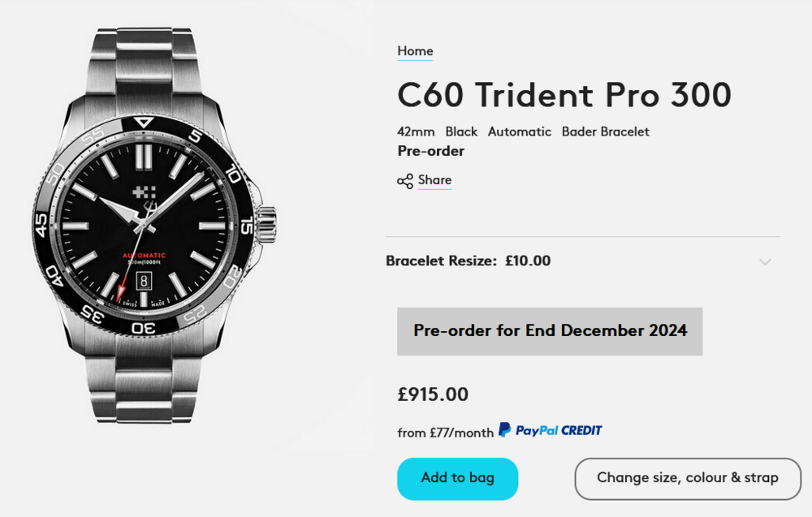812x517 pixels.
Task: Click the PayPal logo icon
Action: [x=505, y=430]
